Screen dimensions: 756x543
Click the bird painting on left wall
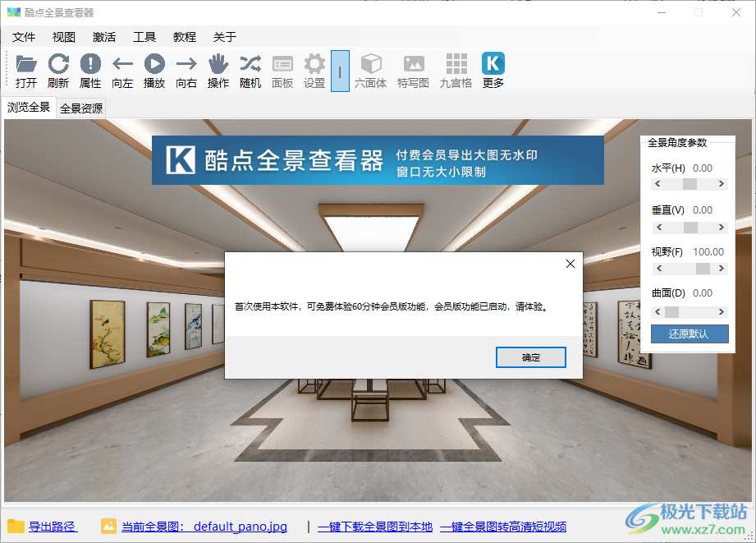point(108,334)
